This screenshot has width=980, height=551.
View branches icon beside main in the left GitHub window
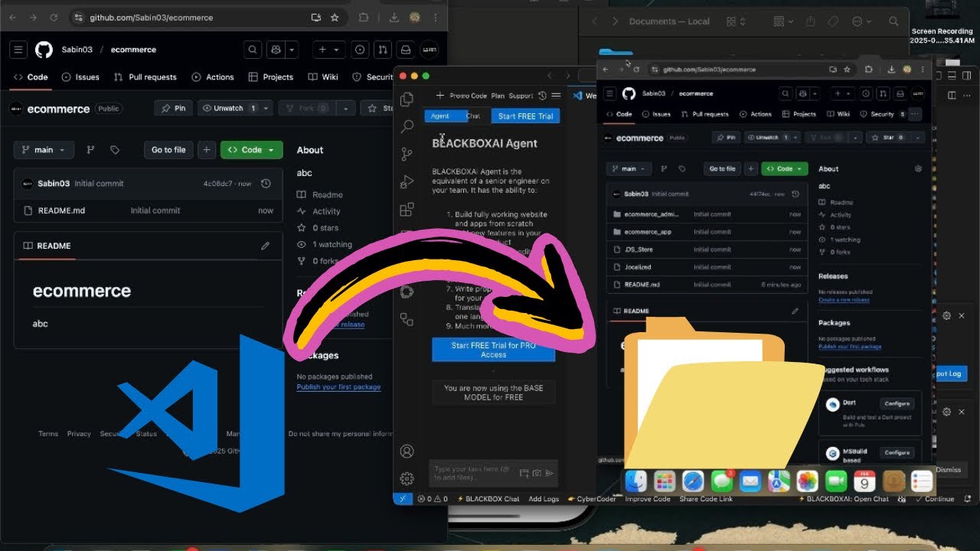click(90, 150)
